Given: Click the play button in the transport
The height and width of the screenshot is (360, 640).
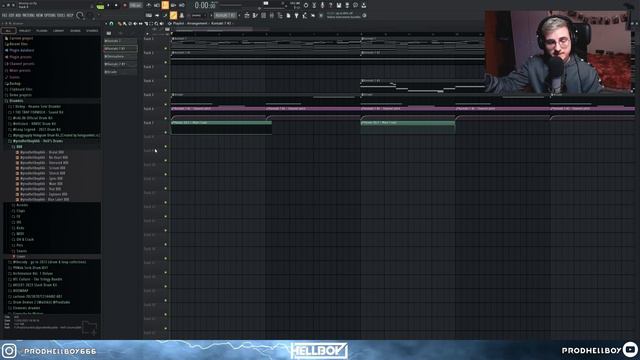Looking at the screenshot, I should 108,5.
